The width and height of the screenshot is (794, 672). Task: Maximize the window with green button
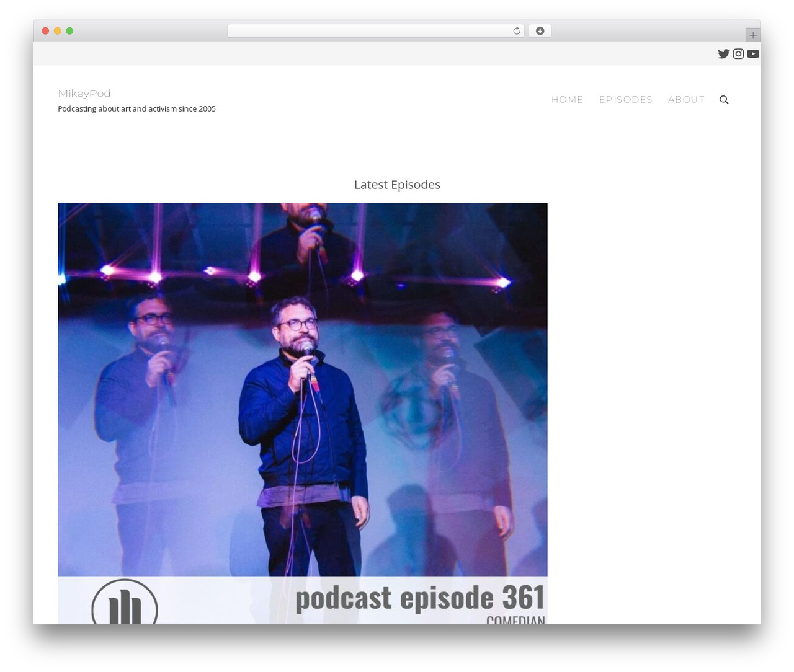[69, 31]
